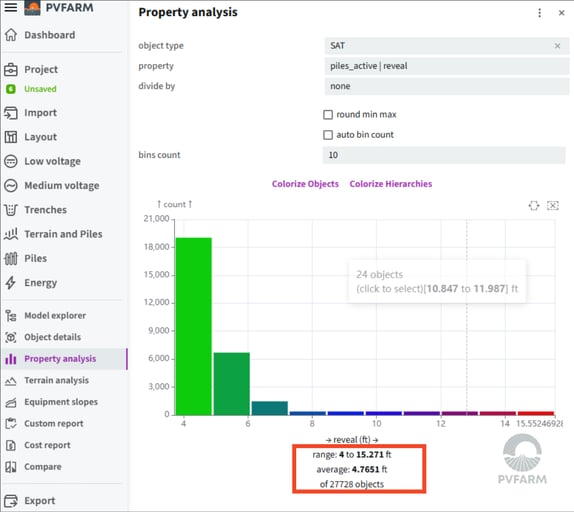
Task: Click the Object details icon
Action: [x=11, y=337]
